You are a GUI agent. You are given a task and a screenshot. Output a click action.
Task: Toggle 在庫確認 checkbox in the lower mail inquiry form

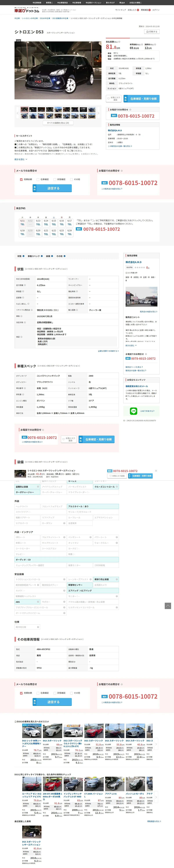tap(38, 693)
